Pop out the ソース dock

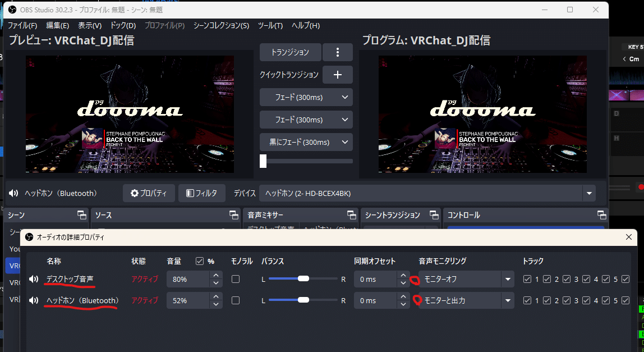click(234, 214)
